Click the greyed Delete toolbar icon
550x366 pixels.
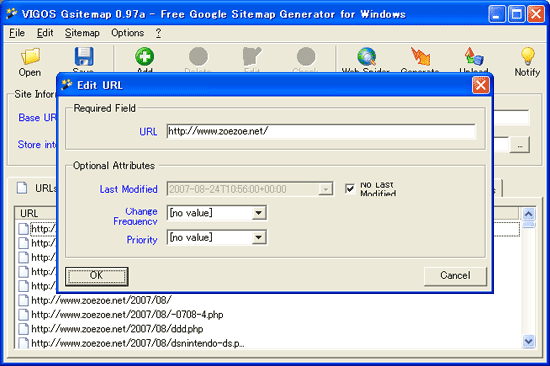pyautogui.click(x=198, y=56)
